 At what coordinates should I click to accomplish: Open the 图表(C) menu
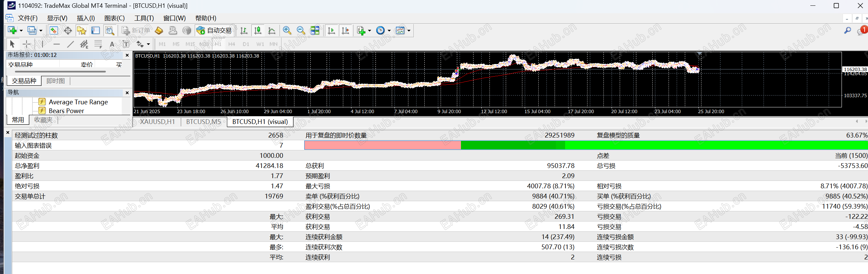(114, 18)
